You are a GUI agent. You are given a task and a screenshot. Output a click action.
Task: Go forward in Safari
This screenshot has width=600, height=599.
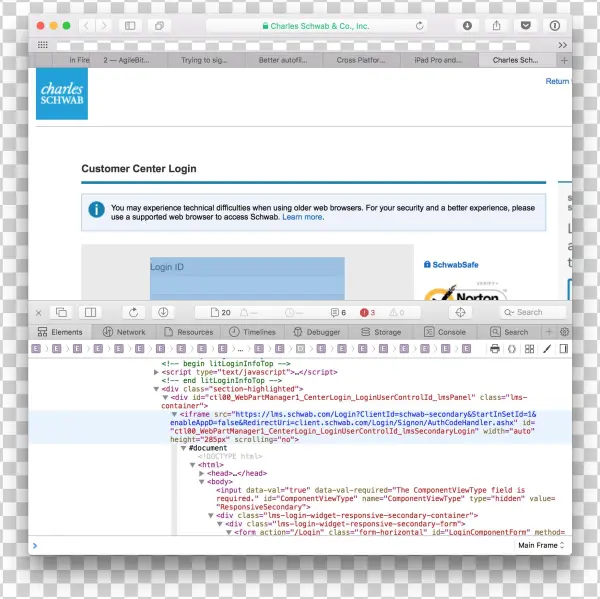(104, 26)
